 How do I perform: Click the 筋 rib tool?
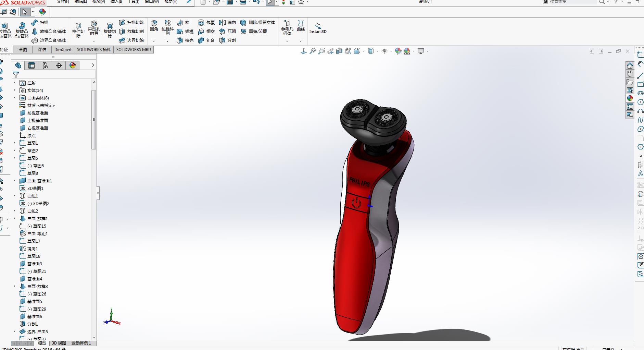coord(184,23)
